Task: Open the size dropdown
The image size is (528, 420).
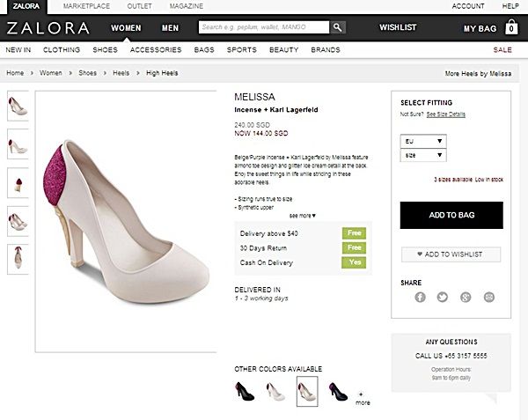Action: click(423, 155)
